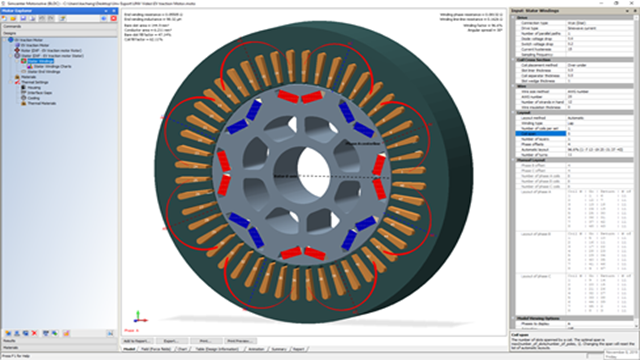Select the Cooling item in design tree

click(33, 98)
